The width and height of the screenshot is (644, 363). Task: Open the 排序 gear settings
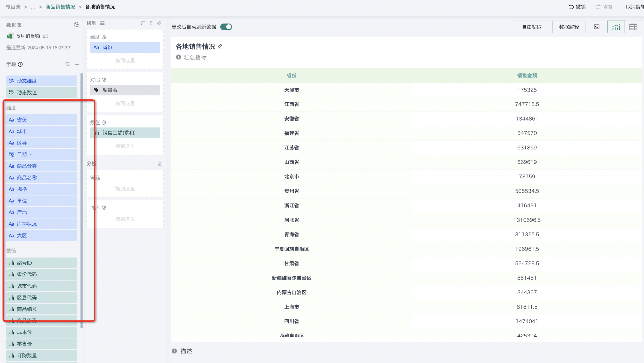[104, 208]
